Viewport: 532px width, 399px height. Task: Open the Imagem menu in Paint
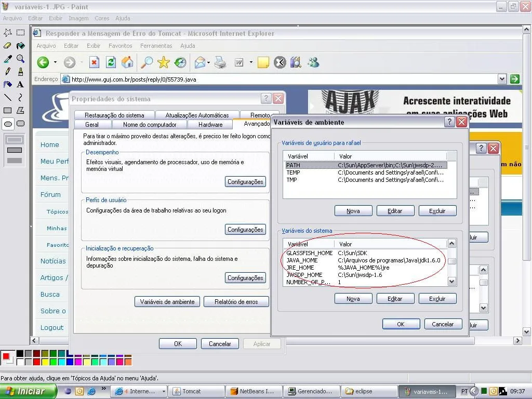[x=78, y=18]
